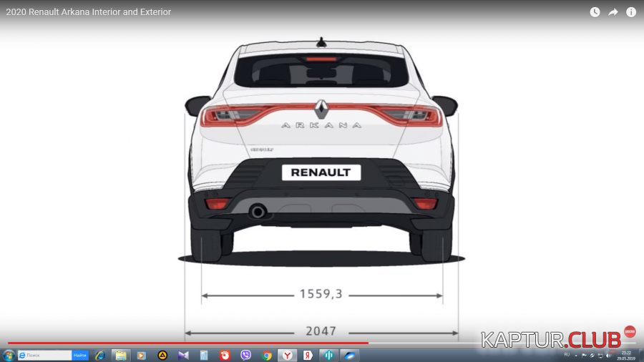Switch to Yandex Browser taskbar icon

(288, 356)
